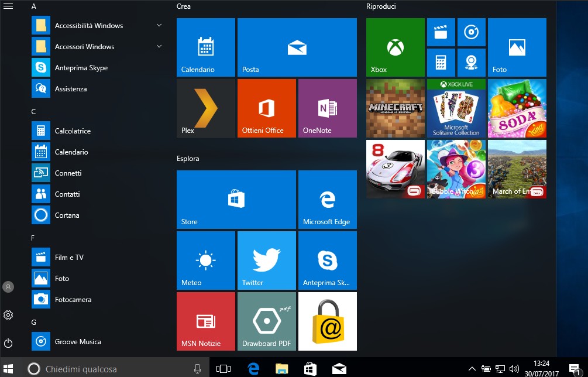The width and height of the screenshot is (588, 377).
Task: Click the Esplora group title
Action: coord(188,158)
